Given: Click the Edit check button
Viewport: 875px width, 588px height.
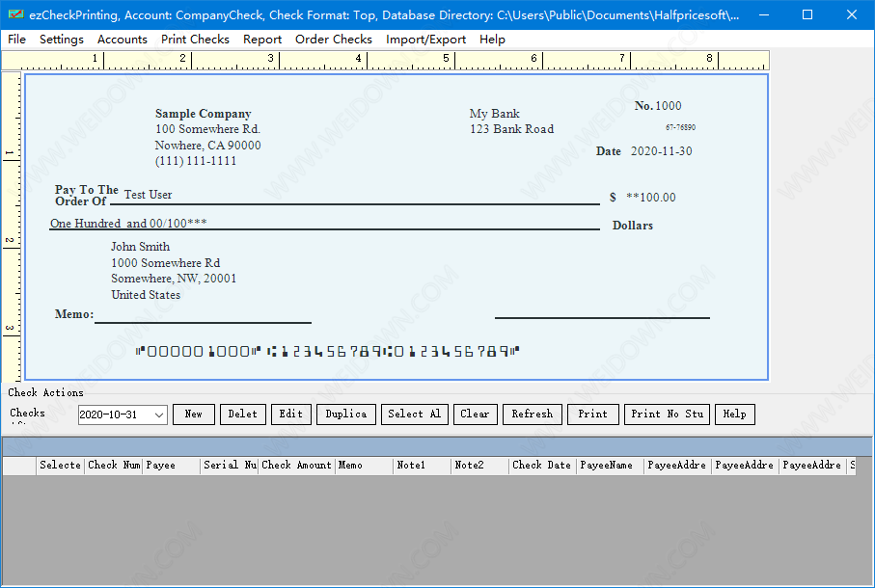Looking at the screenshot, I should [x=291, y=414].
